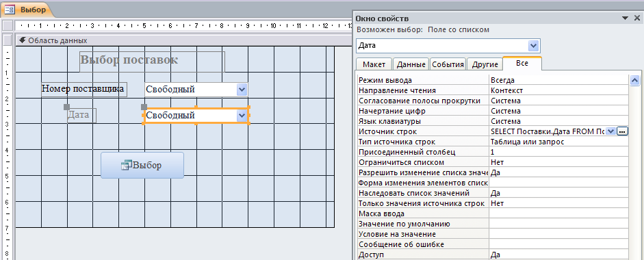Grab the move handle of the Дата label
Viewport: 644px width, 260px height.
point(66,107)
